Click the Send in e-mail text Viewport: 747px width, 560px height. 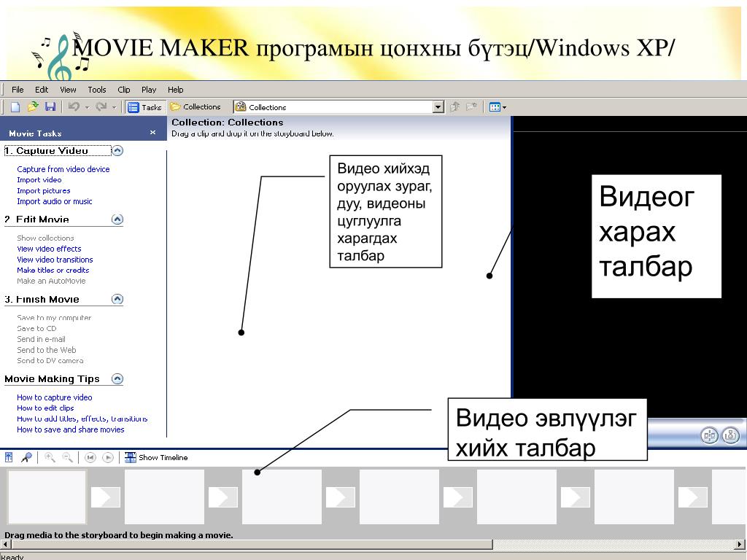tap(41, 339)
